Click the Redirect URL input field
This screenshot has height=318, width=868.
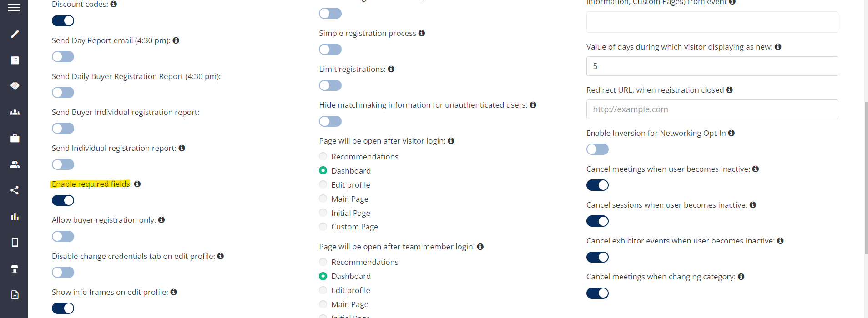[712, 109]
